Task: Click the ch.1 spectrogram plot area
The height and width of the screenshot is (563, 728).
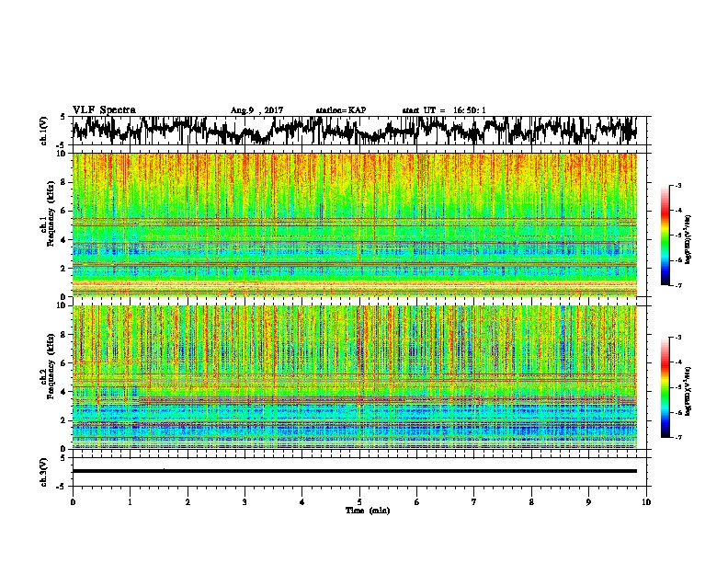Action: (x=355, y=224)
